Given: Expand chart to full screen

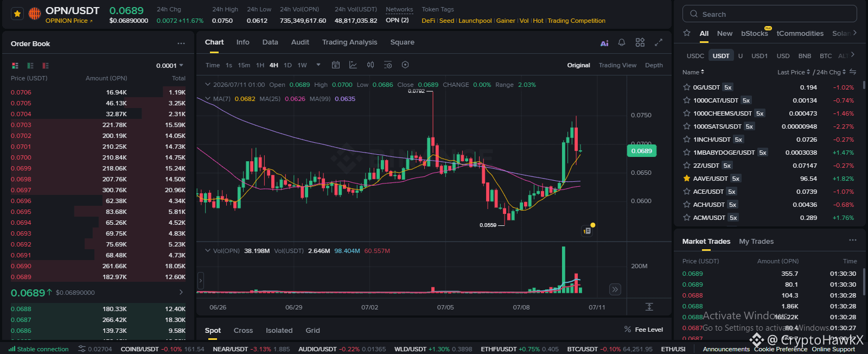Looking at the screenshot, I should pyautogui.click(x=659, y=42).
